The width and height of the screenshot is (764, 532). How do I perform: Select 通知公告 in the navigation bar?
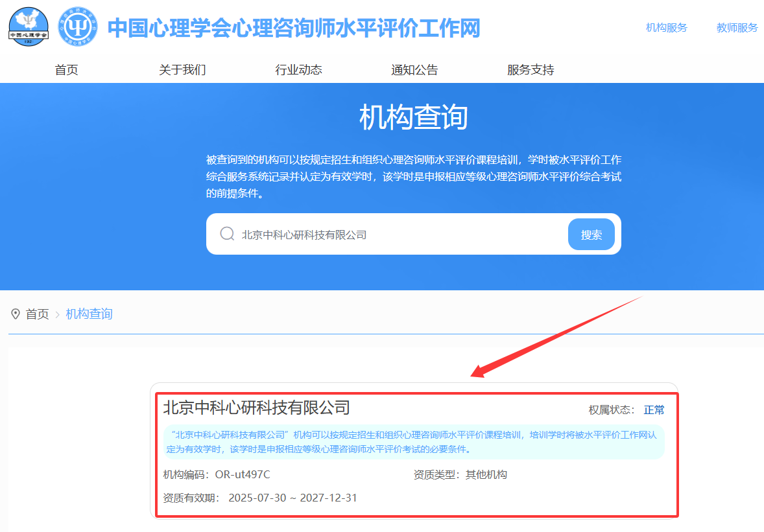click(414, 69)
